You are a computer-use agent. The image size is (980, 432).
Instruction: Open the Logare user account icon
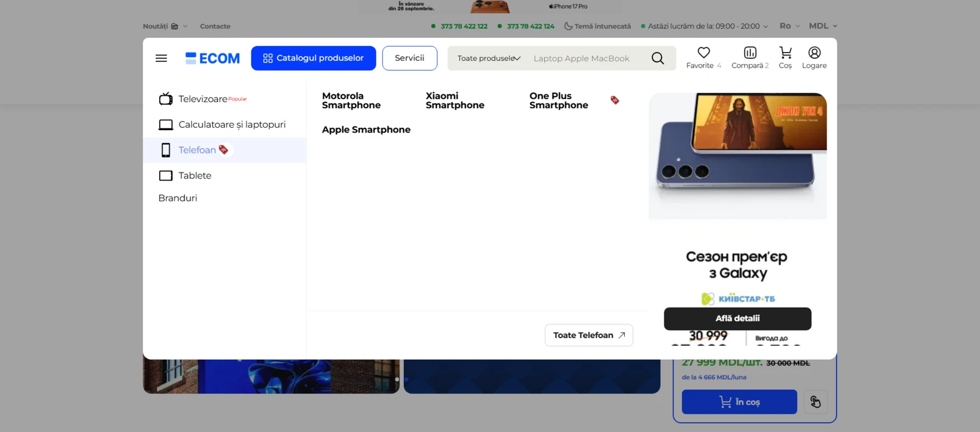coord(814,53)
